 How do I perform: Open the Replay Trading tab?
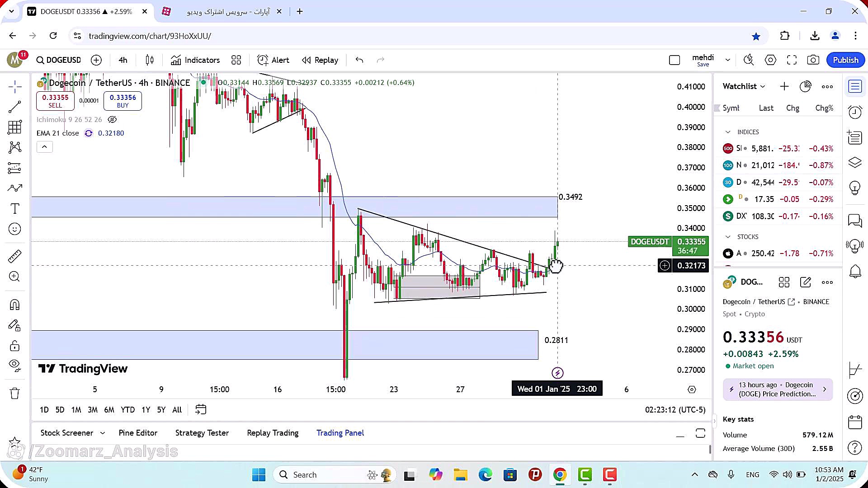click(273, 433)
